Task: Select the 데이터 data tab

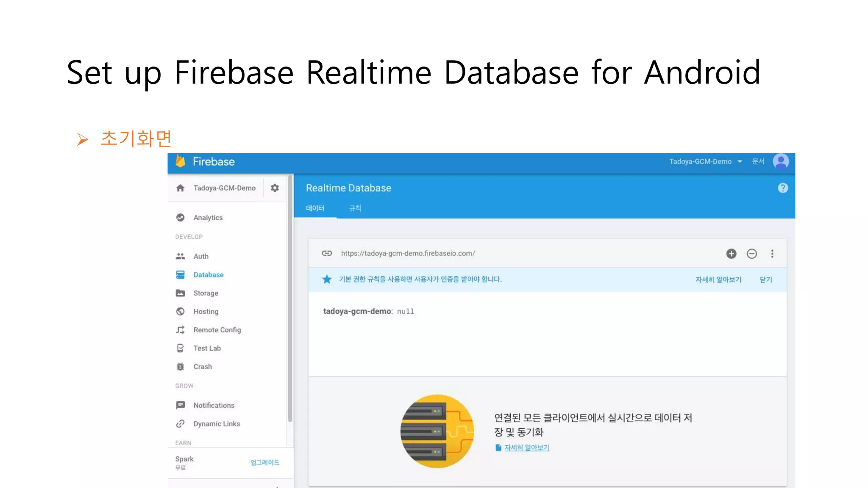Action: (x=315, y=208)
